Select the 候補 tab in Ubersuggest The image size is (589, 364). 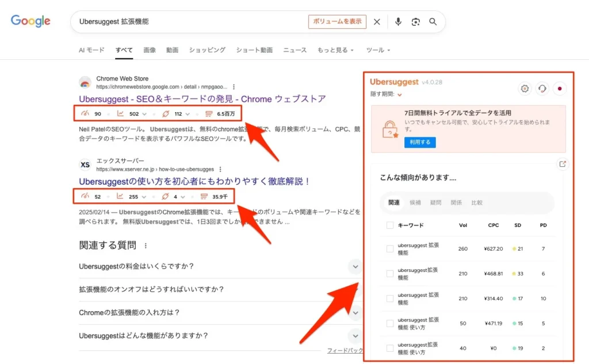tap(415, 203)
